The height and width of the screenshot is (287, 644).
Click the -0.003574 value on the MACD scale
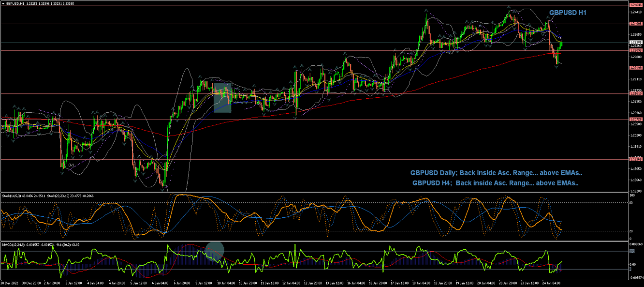635,278
